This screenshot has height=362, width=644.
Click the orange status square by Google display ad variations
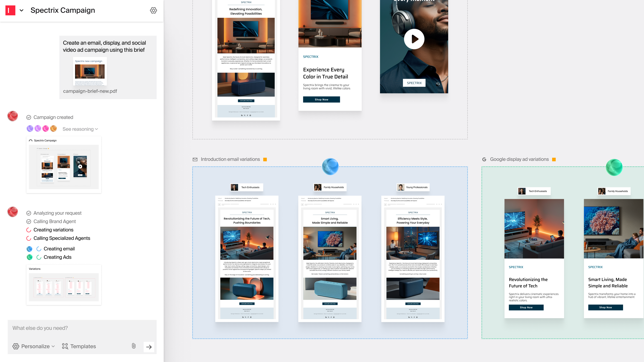(x=554, y=159)
